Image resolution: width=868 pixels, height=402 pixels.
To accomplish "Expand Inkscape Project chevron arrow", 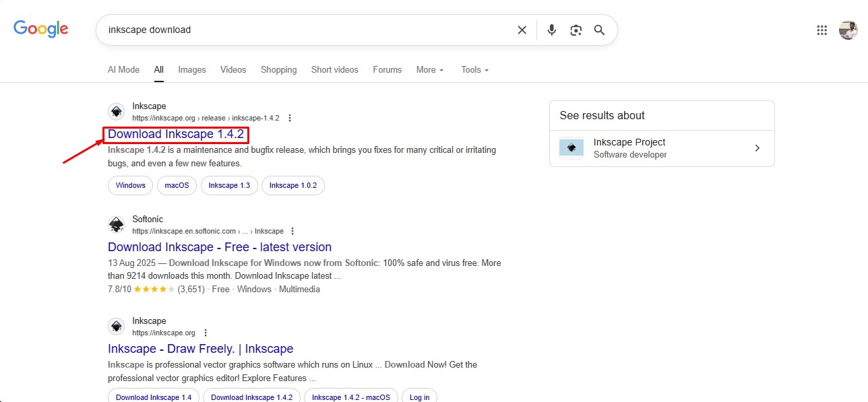I will coord(757,148).
